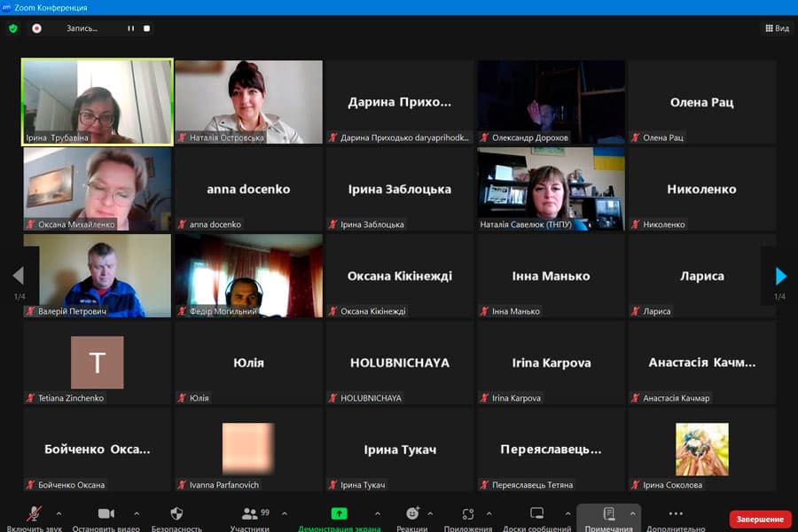Click muted mic icon beside anna docenko

click(x=182, y=224)
